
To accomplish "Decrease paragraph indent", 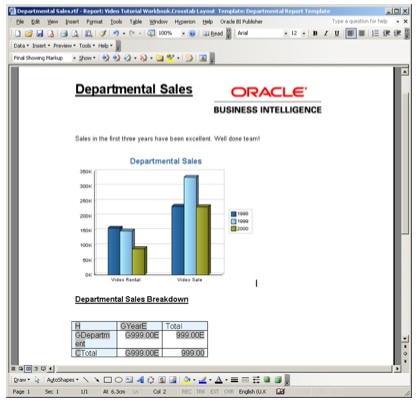I will pyautogui.click(x=386, y=33).
